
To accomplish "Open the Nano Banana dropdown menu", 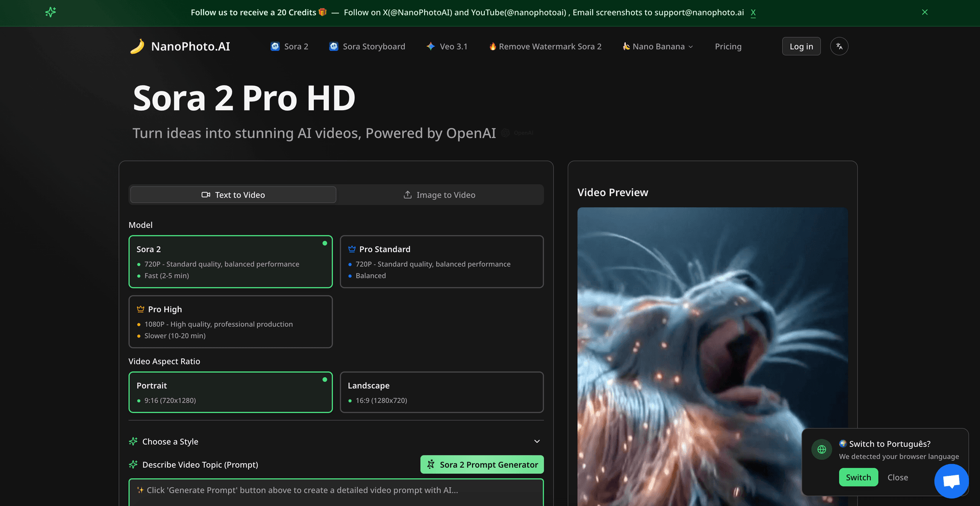I will [658, 46].
